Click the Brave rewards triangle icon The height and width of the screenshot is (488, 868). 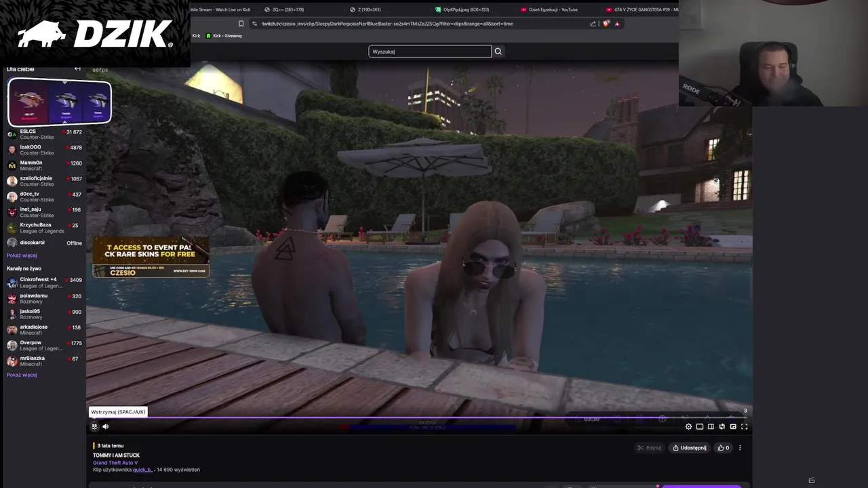coord(617,24)
